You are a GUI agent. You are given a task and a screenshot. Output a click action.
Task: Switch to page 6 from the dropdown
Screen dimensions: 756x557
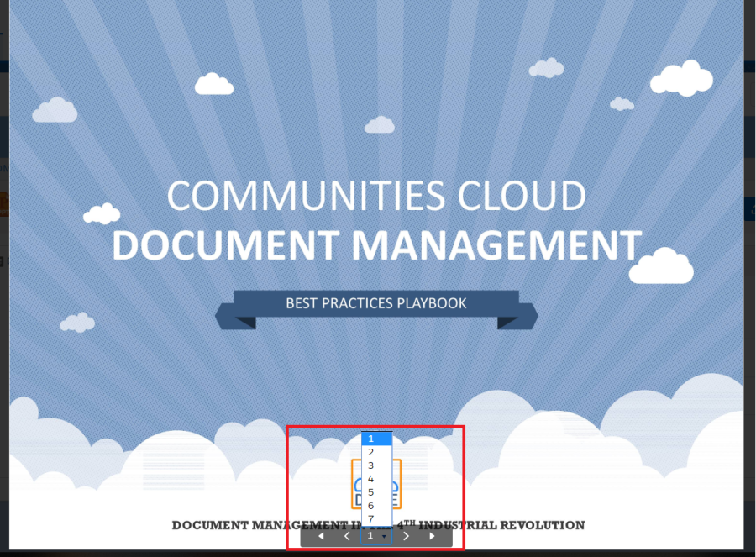click(376, 506)
